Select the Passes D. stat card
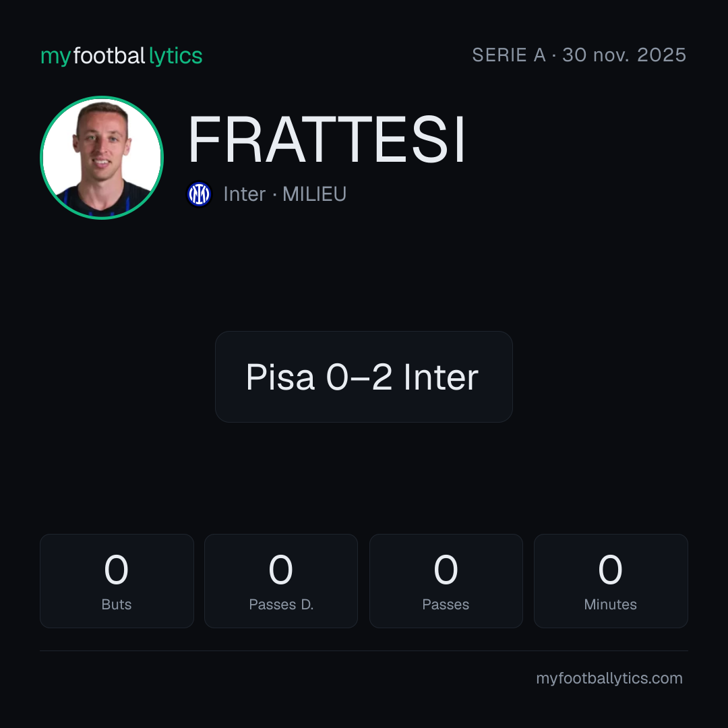 pos(281,581)
